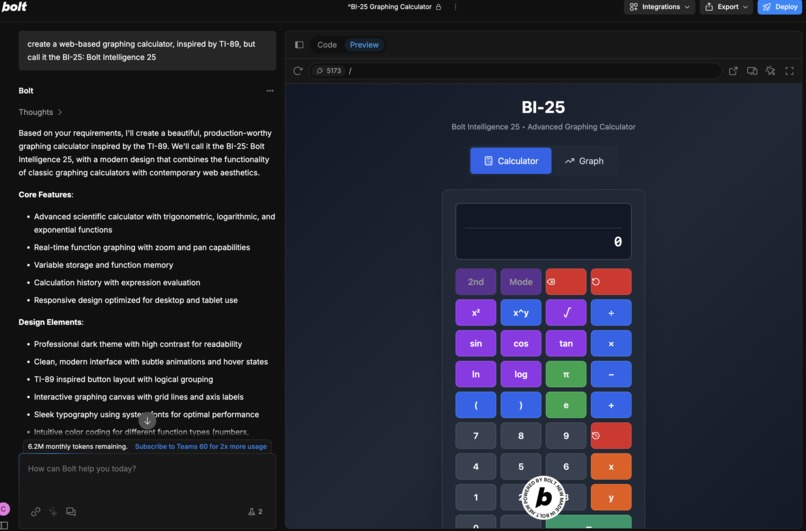
Task: Select the Graph tab
Action: [584, 161]
